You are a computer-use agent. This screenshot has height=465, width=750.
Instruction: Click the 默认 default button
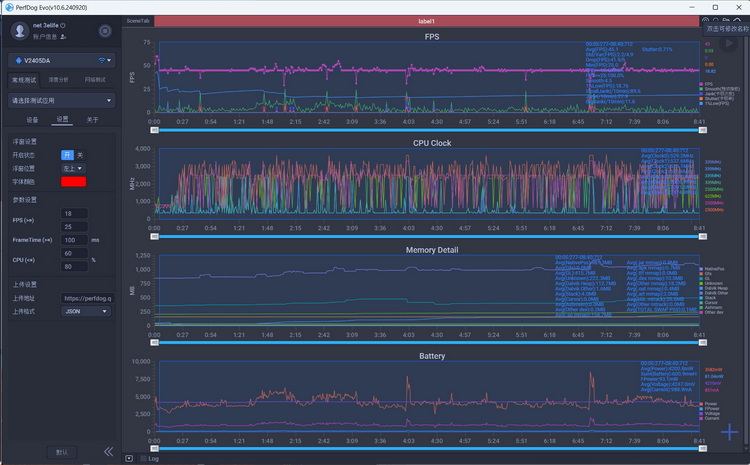62,452
